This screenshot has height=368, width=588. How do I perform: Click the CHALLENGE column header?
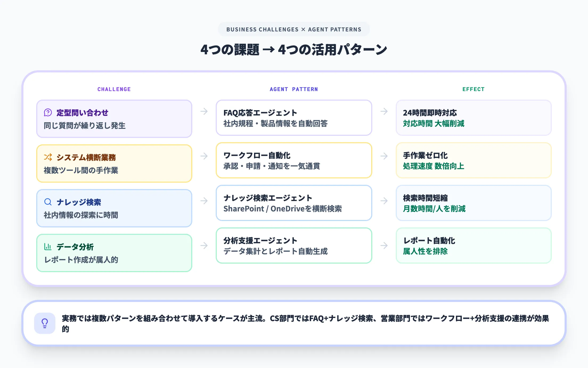coord(114,89)
